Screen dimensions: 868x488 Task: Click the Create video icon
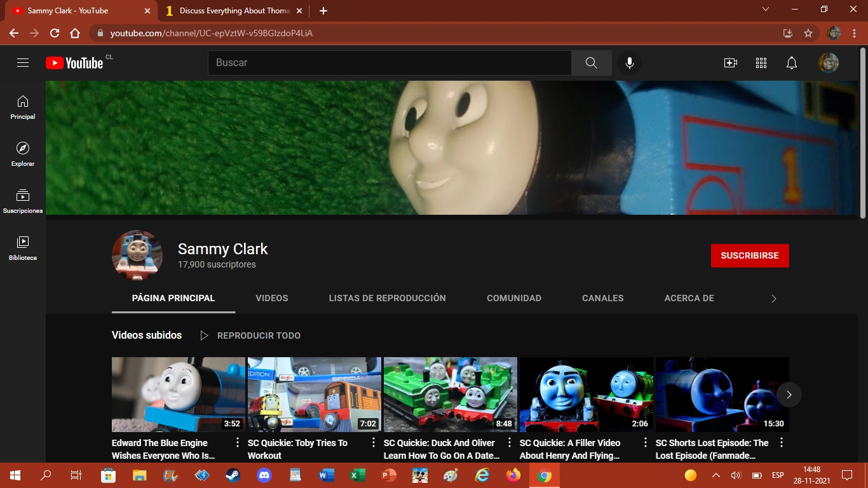[x=731, y=62]
